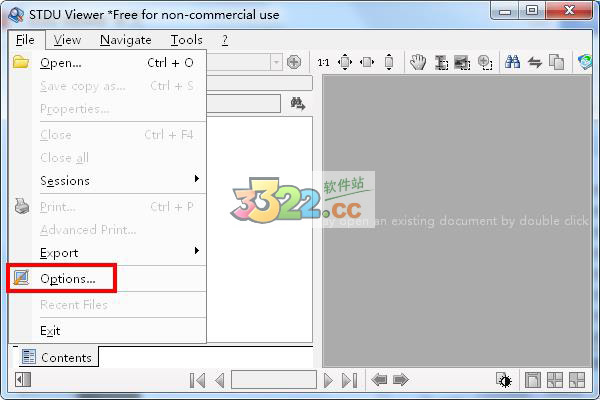This screenshot has width=600, height=400.
Task: Open the zoom level dropdown
Action: coord(276,62)
